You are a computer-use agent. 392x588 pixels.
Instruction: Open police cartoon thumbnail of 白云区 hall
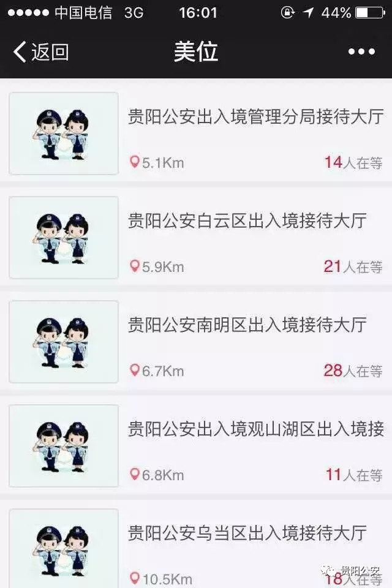pos(64,238)
